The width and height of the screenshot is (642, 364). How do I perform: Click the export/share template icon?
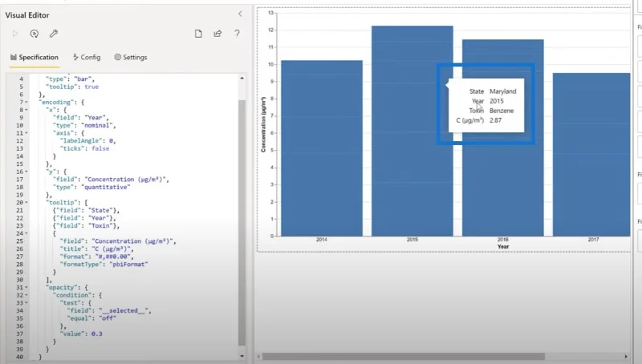217,34
